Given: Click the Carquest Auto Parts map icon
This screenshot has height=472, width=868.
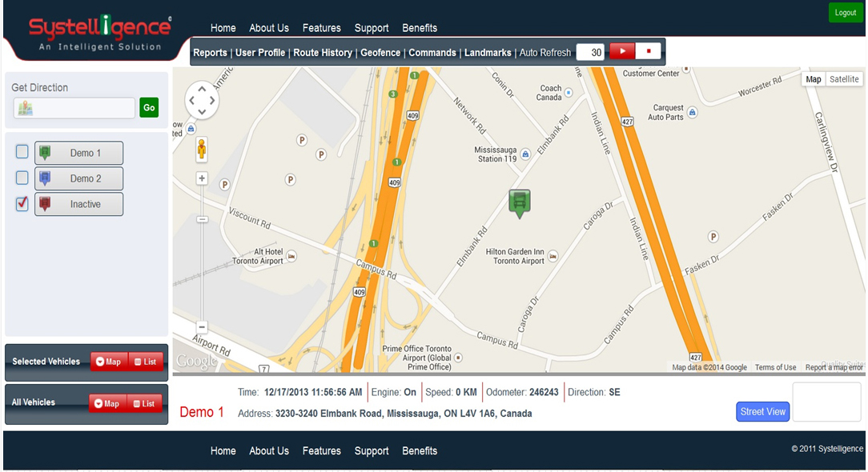Looking at the screenshot, I should (692, 112).
